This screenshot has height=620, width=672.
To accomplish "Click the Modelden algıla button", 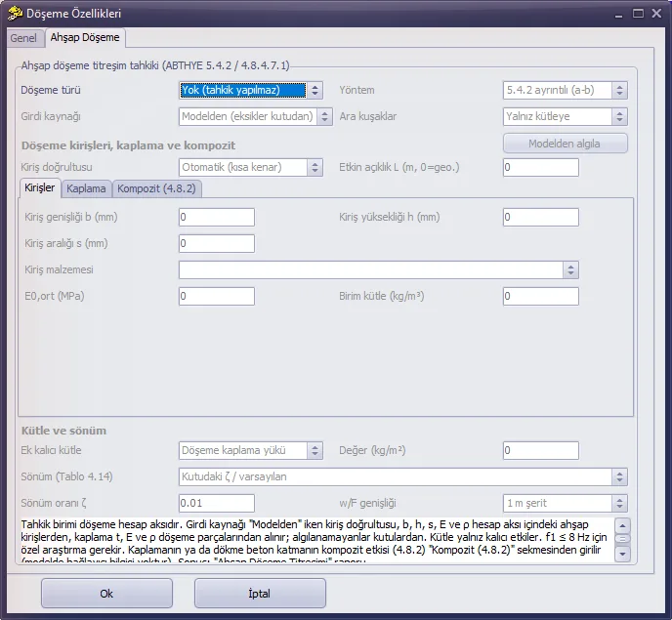I will tap(566, 144).
